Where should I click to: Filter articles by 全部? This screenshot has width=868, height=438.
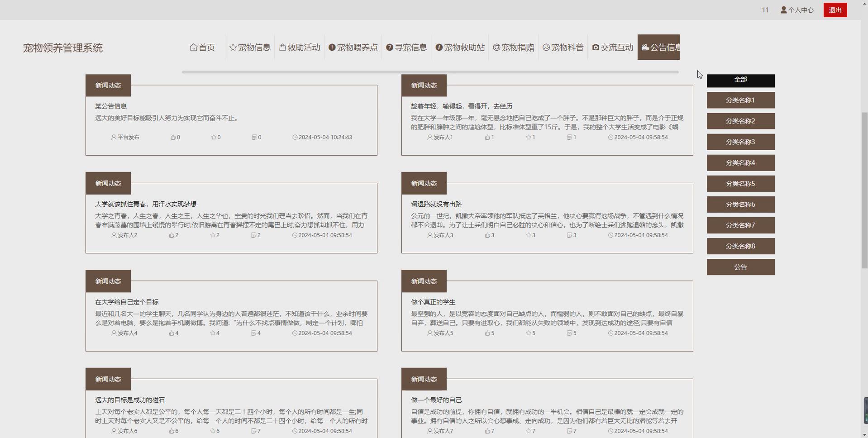pyautogui.click(x=740, y=80)
